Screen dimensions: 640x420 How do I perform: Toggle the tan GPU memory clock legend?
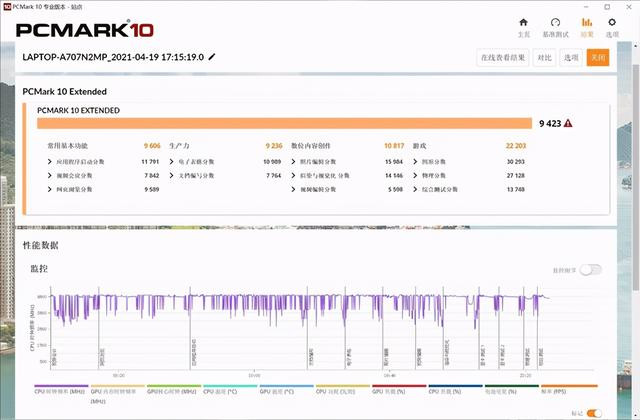pyautogui.click(x=118, y=394)
